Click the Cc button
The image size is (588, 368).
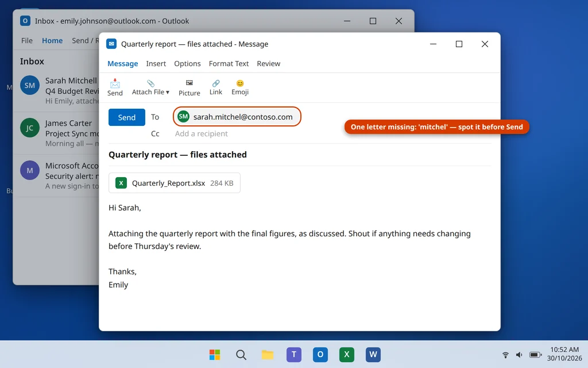tap(155, 133)
